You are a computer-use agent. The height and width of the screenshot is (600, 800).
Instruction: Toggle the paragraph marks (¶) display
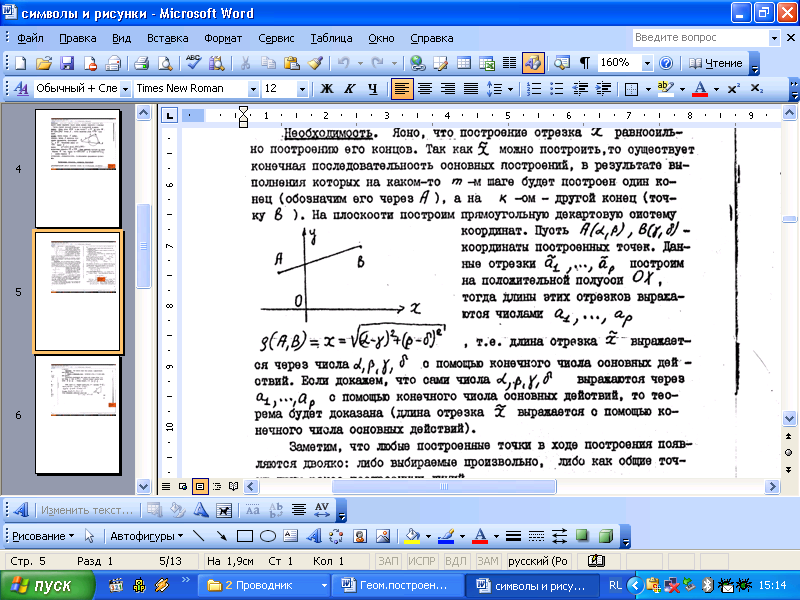coord(584,63)
